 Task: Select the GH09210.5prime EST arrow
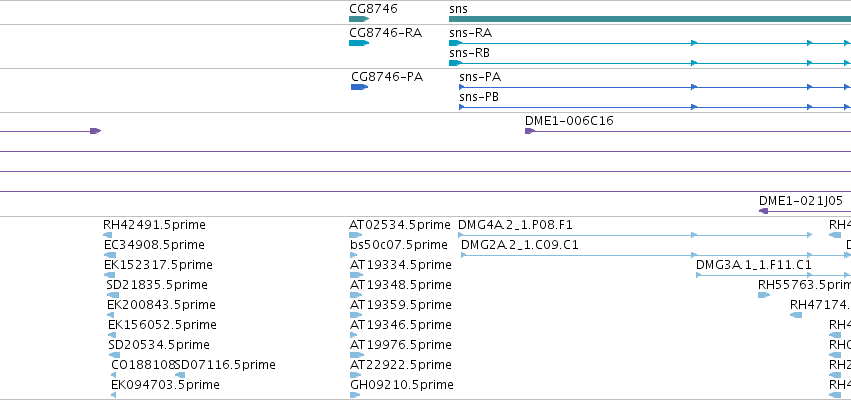point(354,395)
